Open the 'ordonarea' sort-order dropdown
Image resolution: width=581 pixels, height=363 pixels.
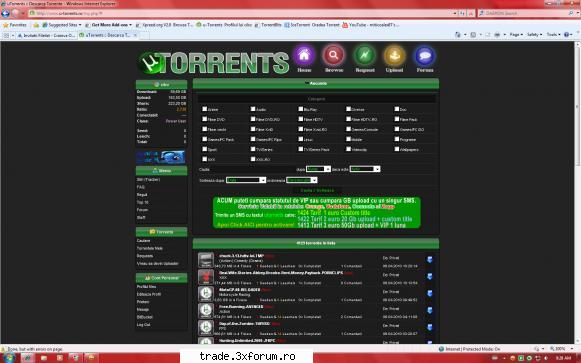[302, 180]
